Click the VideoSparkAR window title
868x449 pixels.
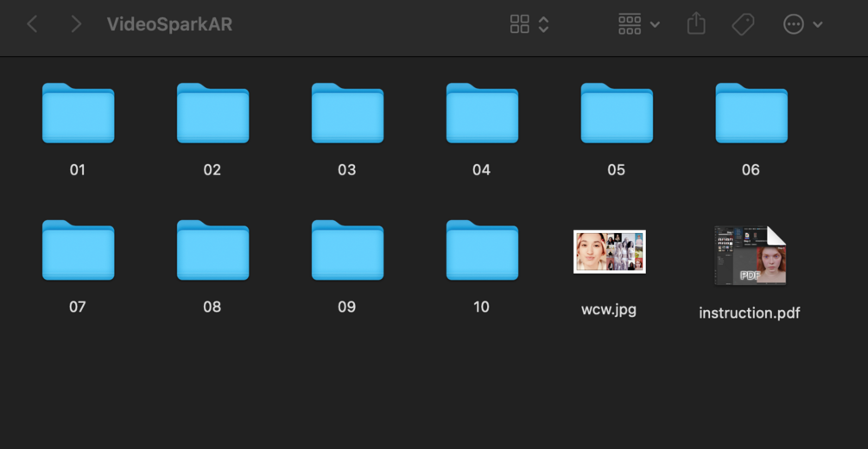click(x=169, y=24)
